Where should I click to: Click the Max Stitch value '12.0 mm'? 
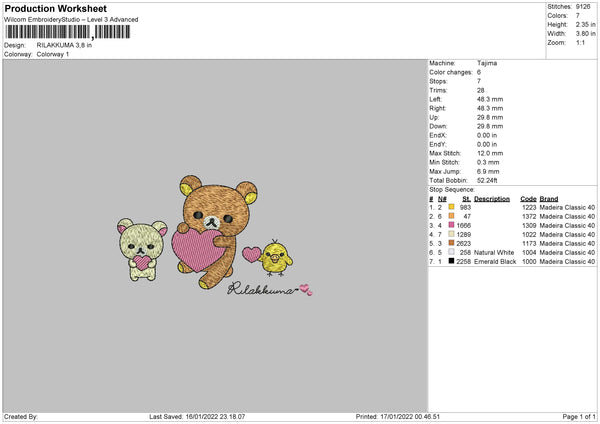click(490, 153)
